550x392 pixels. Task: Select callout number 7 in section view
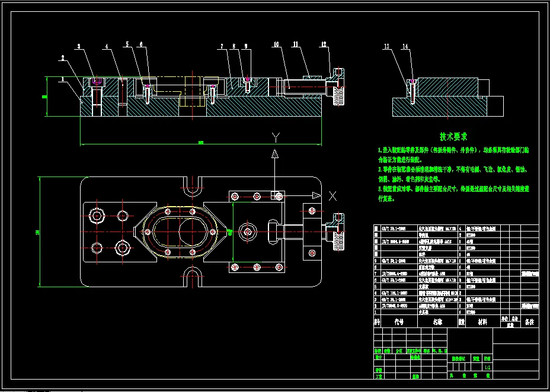point(222,46)
